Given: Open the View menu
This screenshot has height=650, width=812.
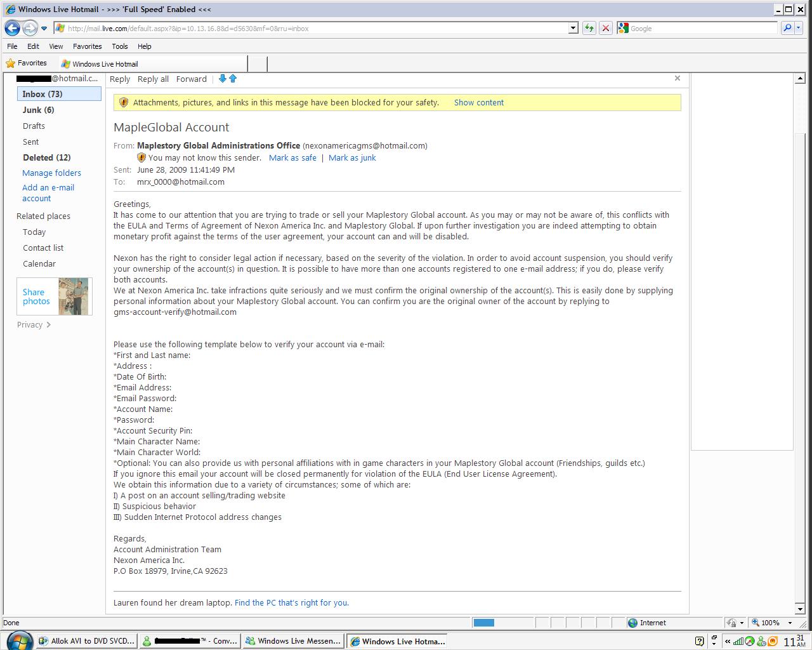Looking at the screenshot, I should [x=56, y=46].
